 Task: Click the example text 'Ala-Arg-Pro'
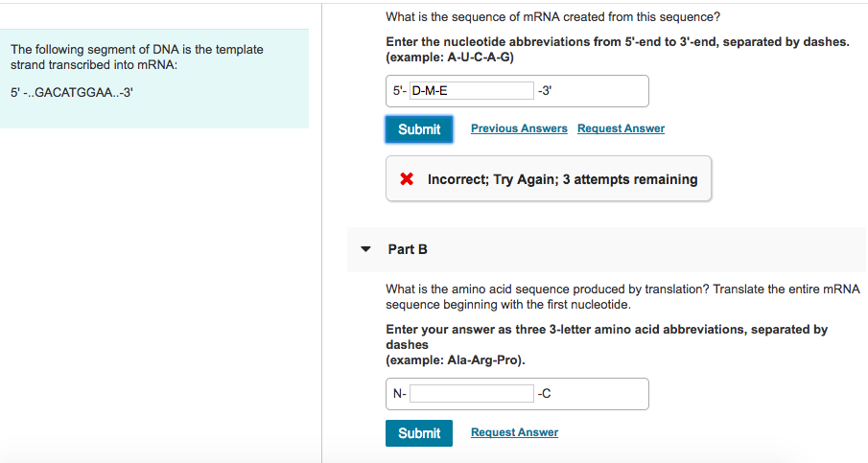click(x=483, y=360)
